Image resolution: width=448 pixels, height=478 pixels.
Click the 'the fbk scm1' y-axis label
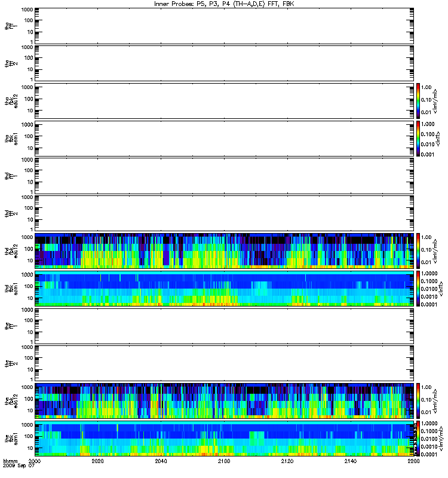(11, 439)
